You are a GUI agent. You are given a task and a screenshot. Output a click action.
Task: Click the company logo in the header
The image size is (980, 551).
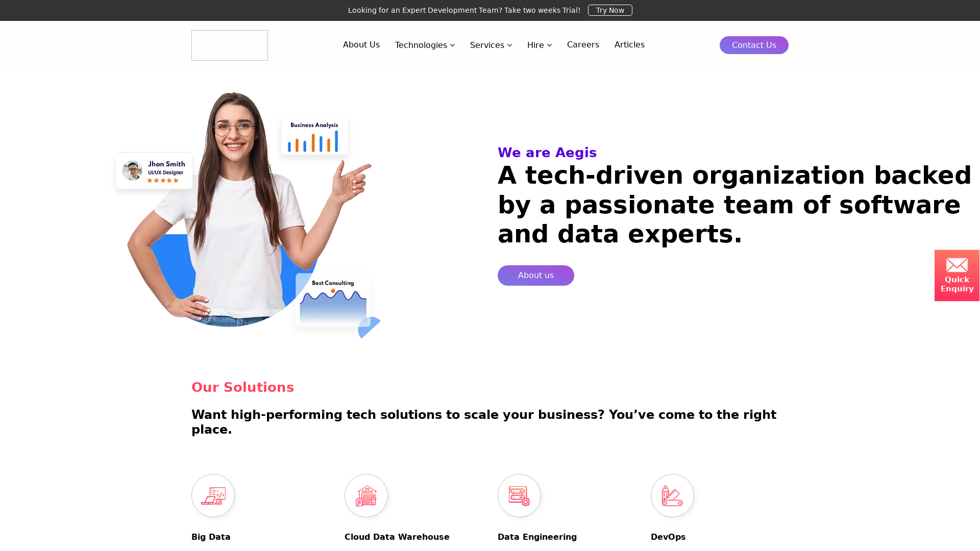(230, 45)
